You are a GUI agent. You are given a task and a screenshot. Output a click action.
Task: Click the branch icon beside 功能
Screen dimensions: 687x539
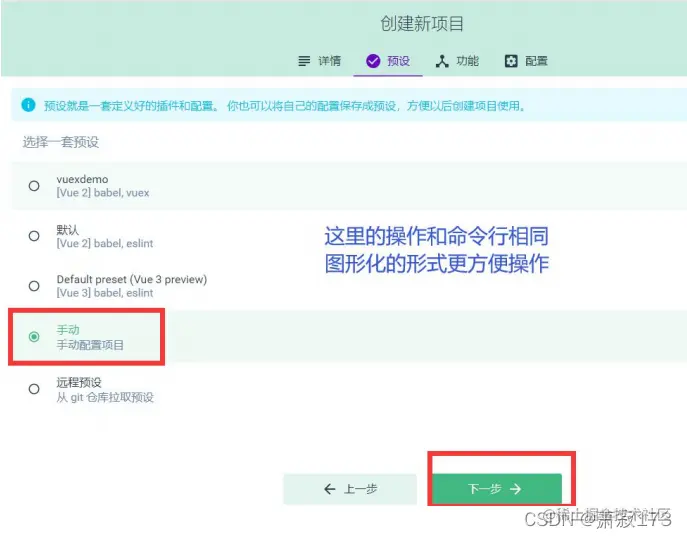tap(442, 61)
